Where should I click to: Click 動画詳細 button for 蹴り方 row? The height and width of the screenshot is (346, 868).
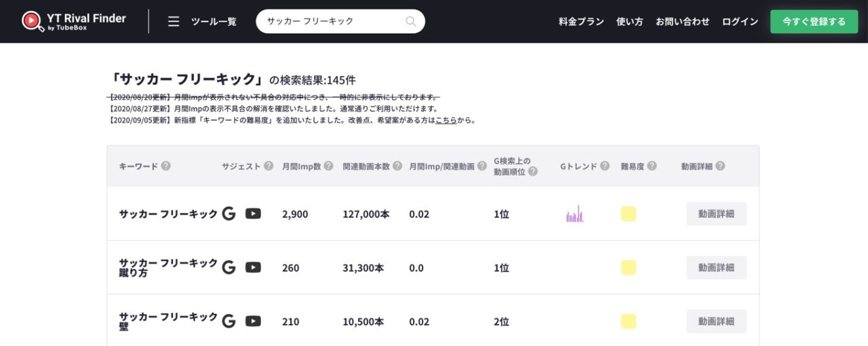click(716, 267)
